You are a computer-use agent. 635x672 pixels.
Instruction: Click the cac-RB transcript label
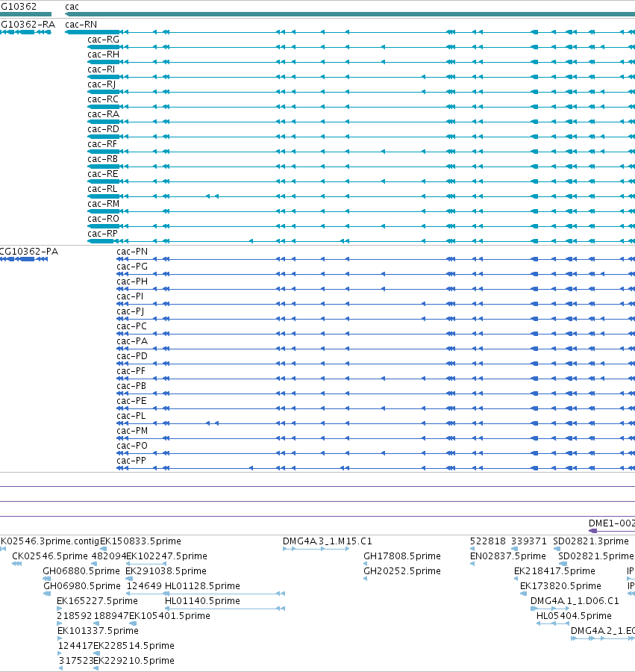pyautogui.click(x=103, y=159)
